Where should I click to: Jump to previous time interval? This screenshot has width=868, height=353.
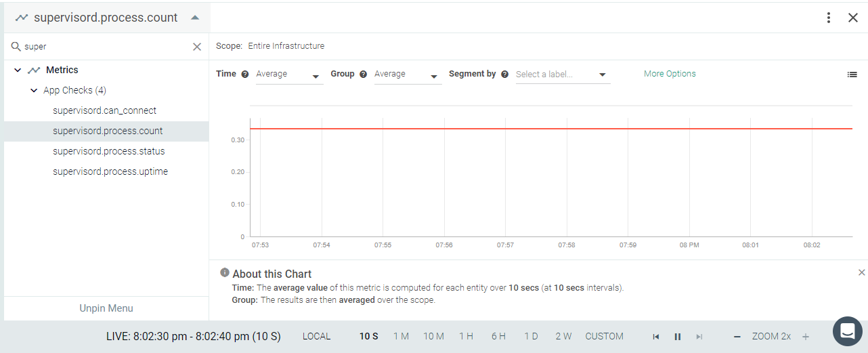tap(655, 337)
